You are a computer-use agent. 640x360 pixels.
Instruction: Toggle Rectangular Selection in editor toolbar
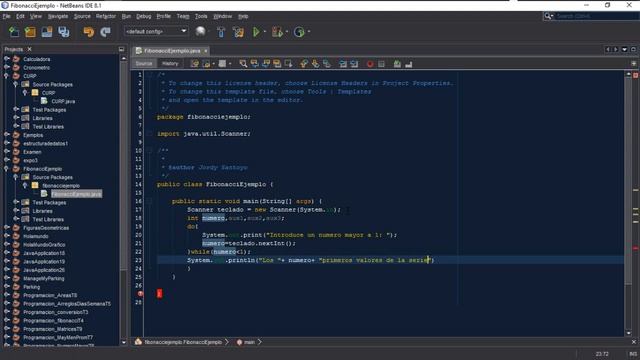289,64
